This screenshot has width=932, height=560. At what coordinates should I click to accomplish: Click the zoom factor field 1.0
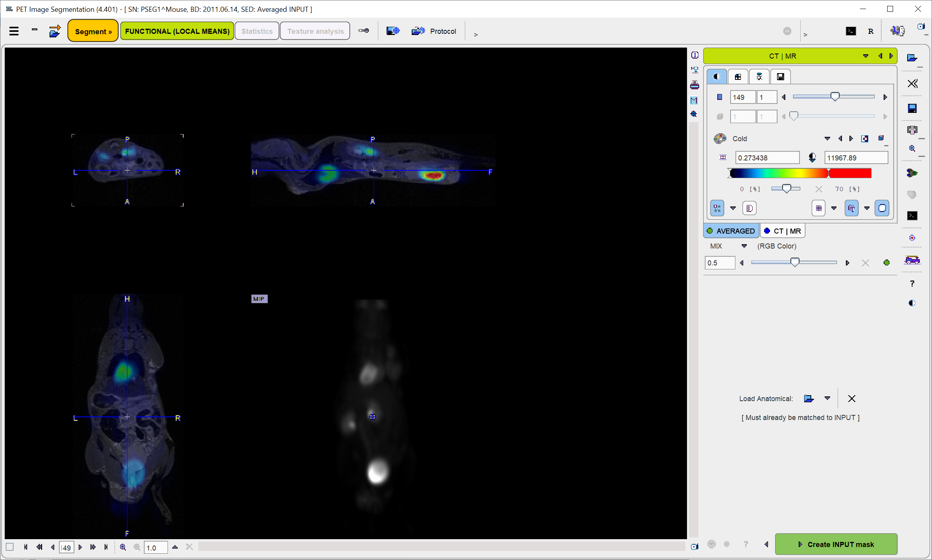pyautogui.click(x=156, y=547)
